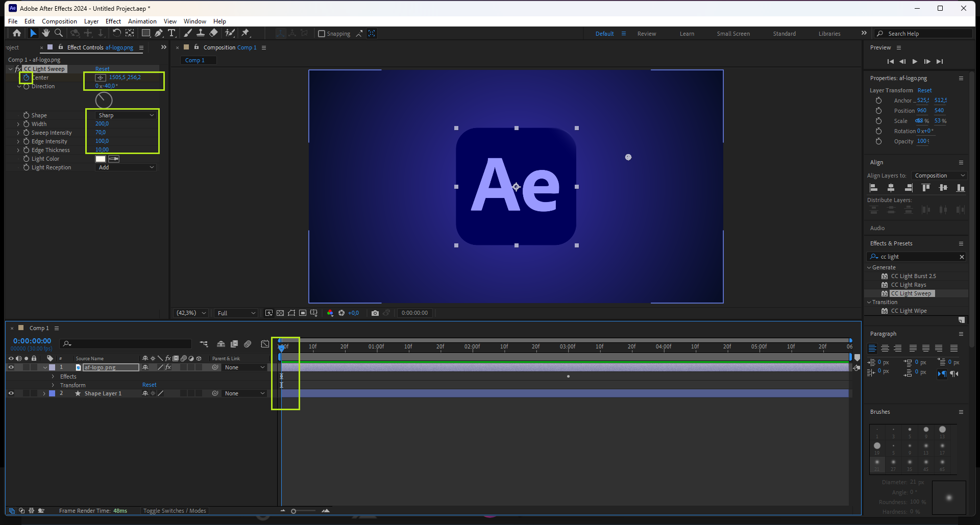Take snapshot with camera icon
980x525 pixels.
(375, 313)
